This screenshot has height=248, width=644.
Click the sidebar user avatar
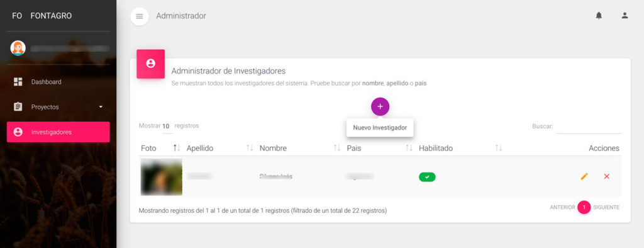coord(18,48)
